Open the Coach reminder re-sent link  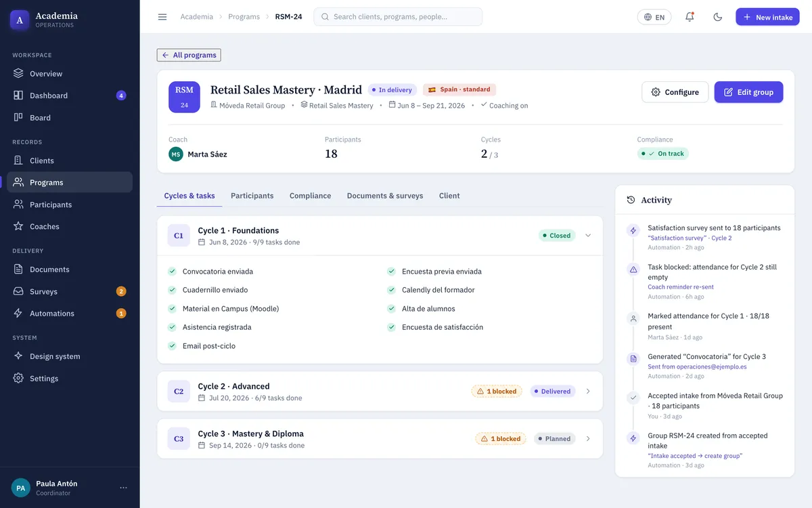pos(681,287)
